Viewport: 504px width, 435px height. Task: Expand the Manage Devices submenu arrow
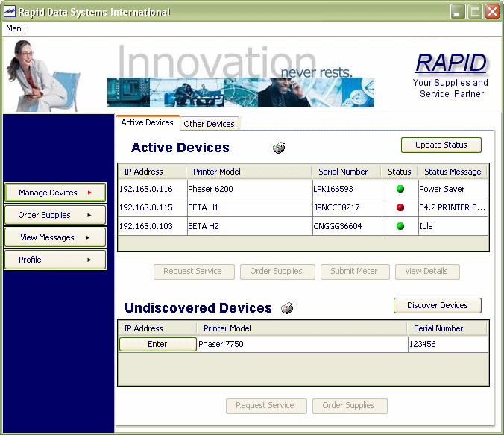[x=89, y=193]
